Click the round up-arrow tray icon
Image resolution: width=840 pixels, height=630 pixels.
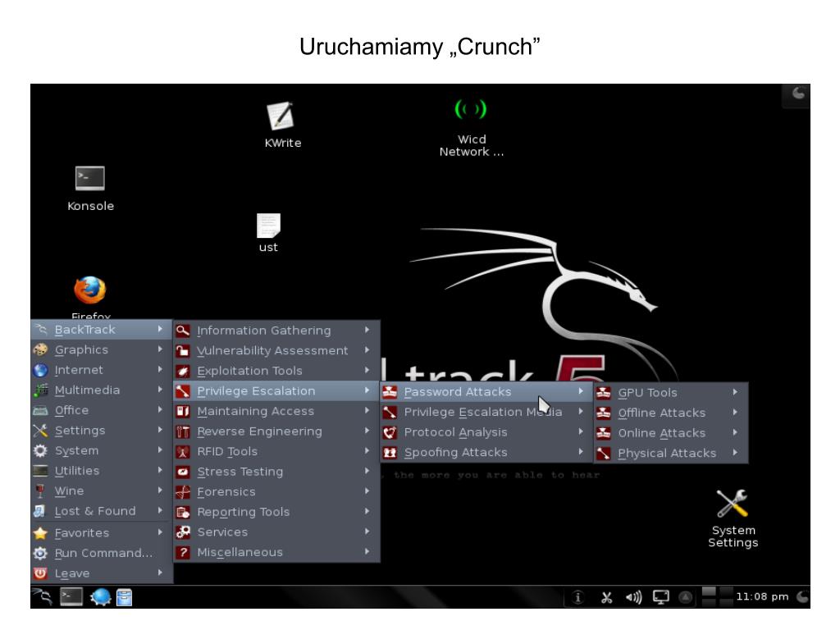[x=685, y=597]
